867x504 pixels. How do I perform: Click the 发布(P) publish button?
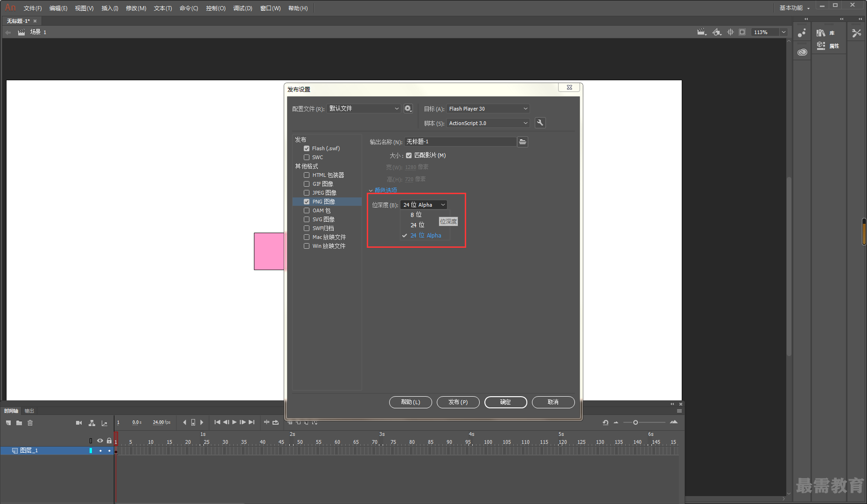pyautogui.click(x=458, y=402)
